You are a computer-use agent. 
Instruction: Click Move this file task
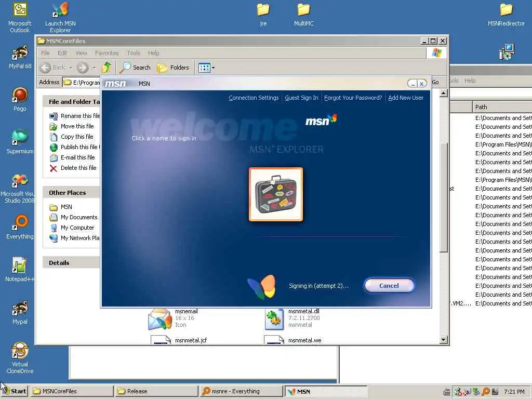pyautogui.click(x=72, y=126)
